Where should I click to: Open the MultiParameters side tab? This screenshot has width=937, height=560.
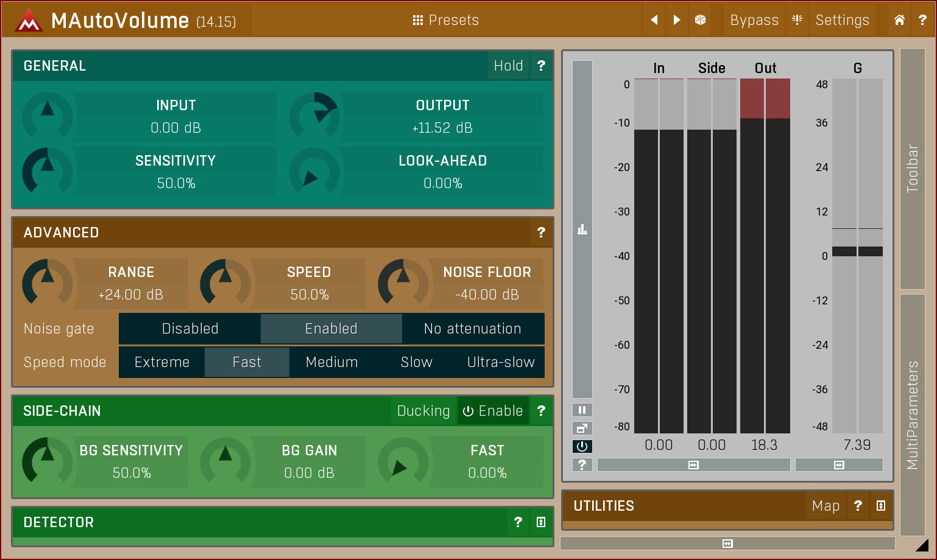click(912, 415)
